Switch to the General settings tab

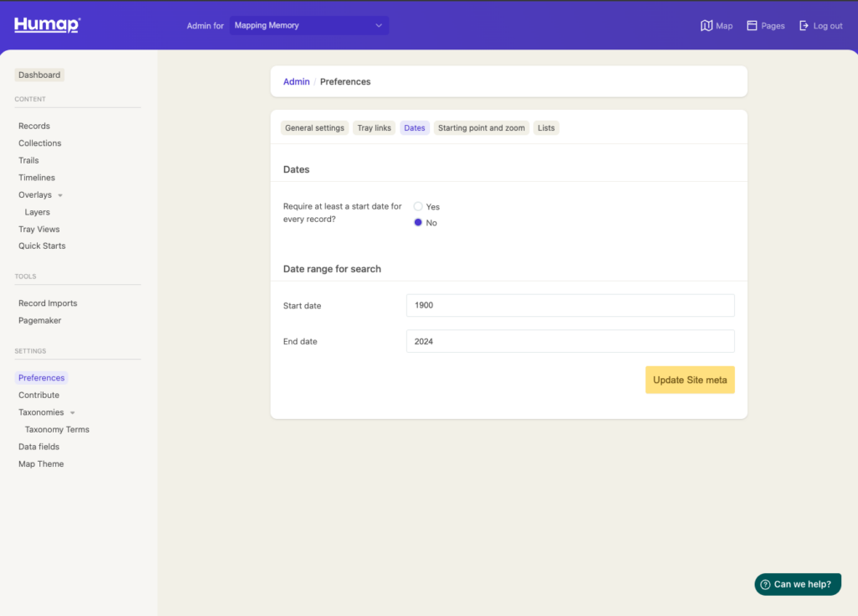(x=314, y=128)
